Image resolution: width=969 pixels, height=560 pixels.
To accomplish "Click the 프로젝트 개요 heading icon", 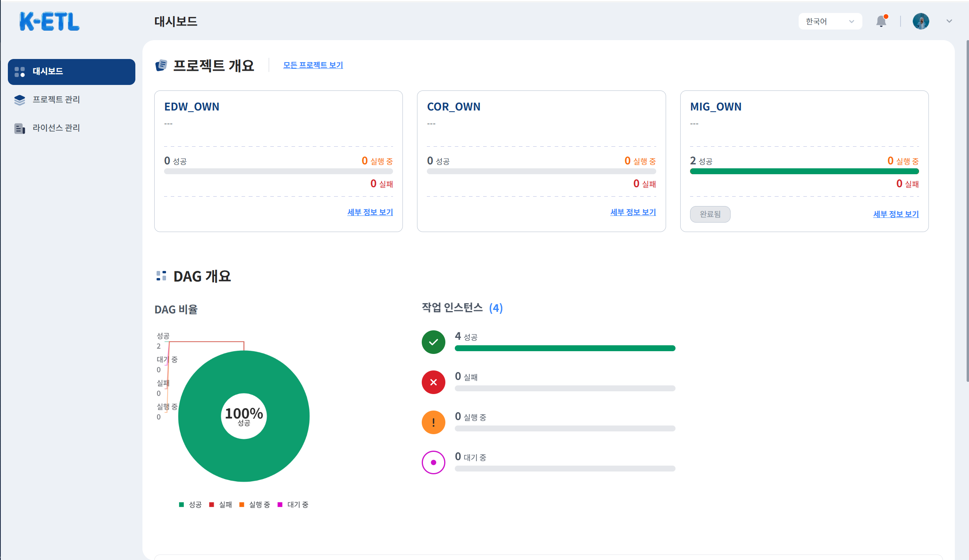I will 161,65.
